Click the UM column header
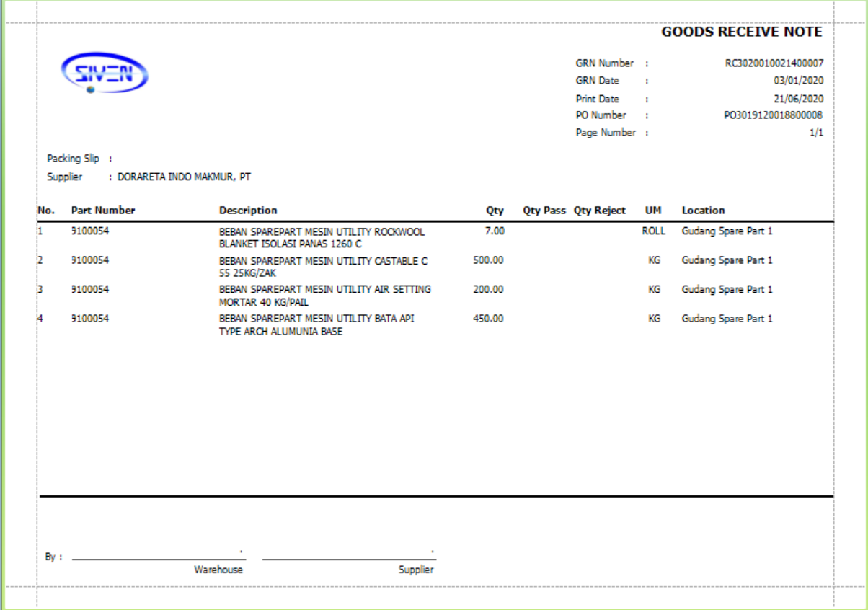 click(653, 211)
